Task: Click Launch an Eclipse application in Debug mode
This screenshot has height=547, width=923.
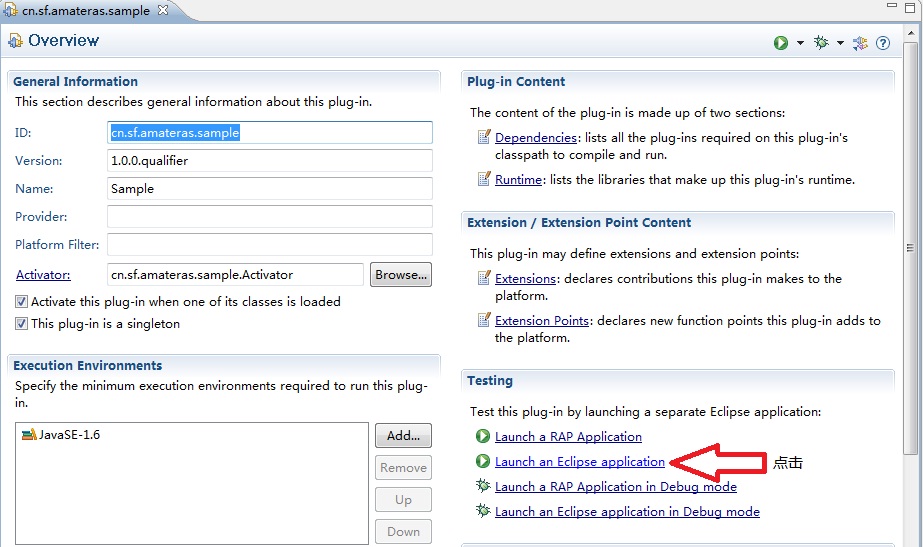Action: click(627, 512)
